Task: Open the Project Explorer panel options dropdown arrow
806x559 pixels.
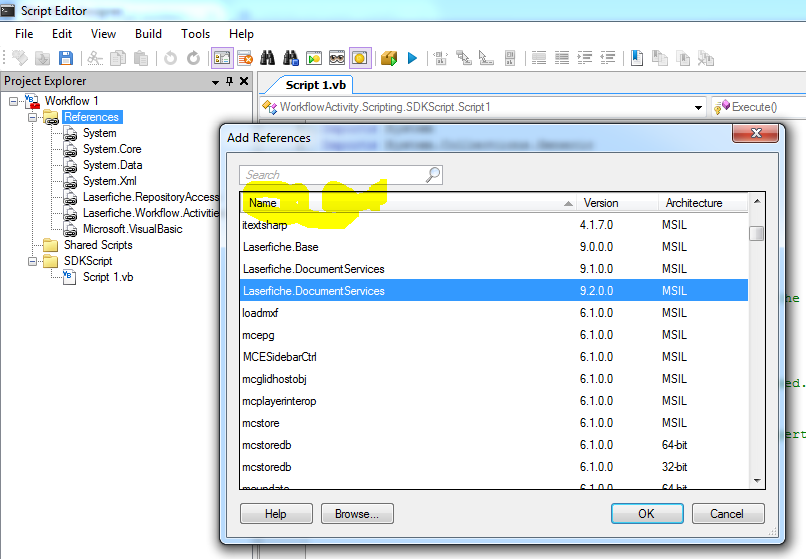Action: (215, 82)
